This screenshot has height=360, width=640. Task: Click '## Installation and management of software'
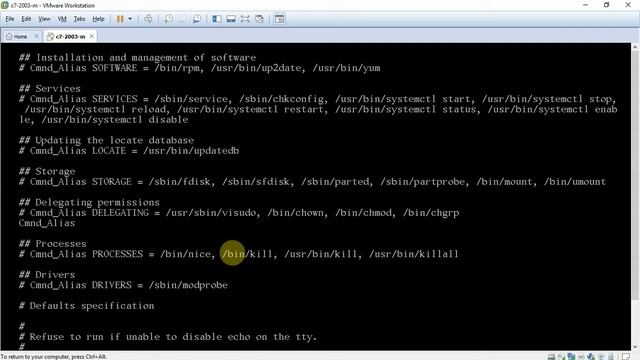138,58
